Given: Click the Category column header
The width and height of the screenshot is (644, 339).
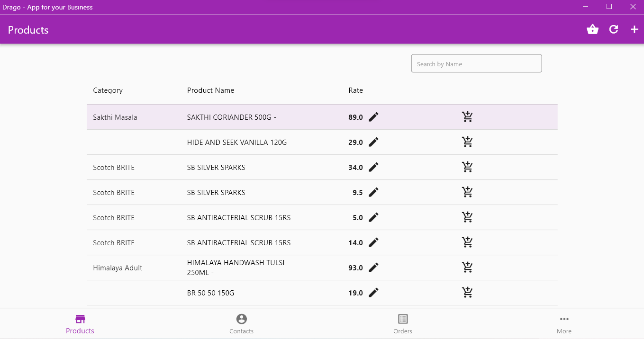Looking at the screenshot, I should point(108,90).
